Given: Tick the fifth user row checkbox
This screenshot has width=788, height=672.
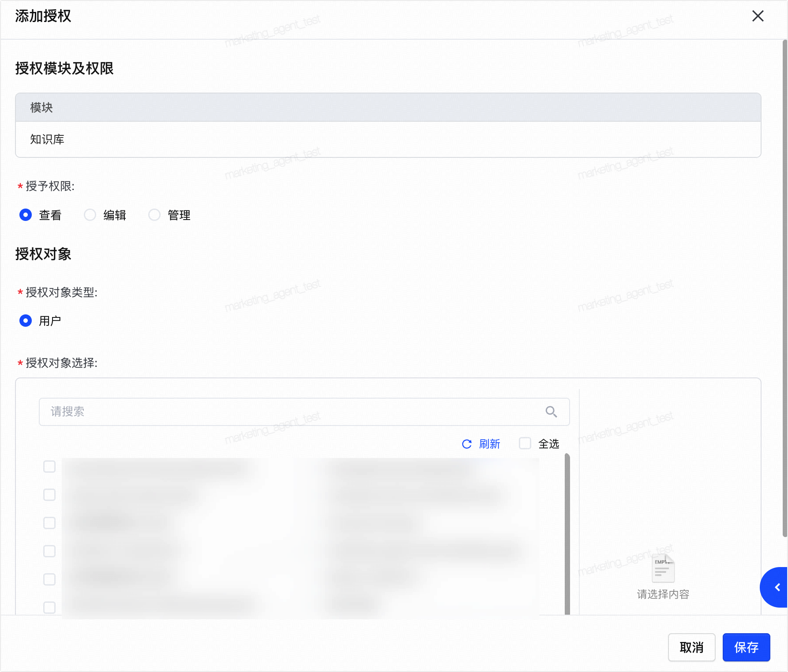Looking at the screenshot, I should point(49,579).
